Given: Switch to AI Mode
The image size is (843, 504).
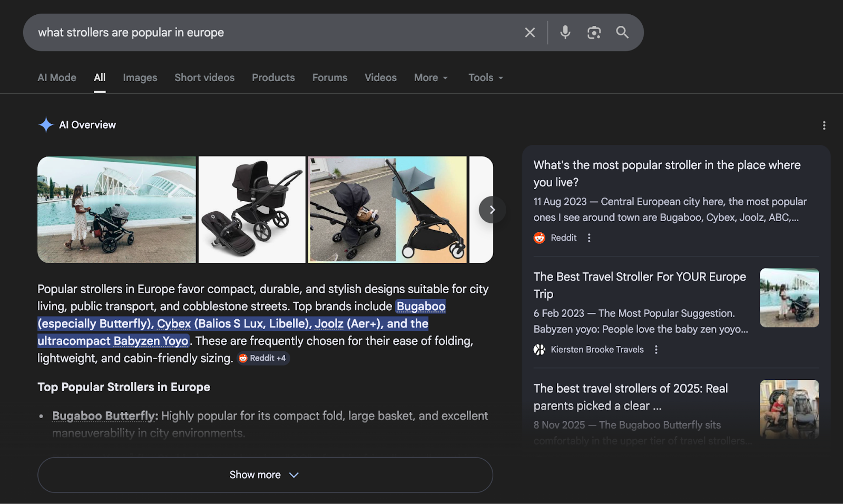Looking at the screenshot, I should pyautogui.click(x=56, y=77).
